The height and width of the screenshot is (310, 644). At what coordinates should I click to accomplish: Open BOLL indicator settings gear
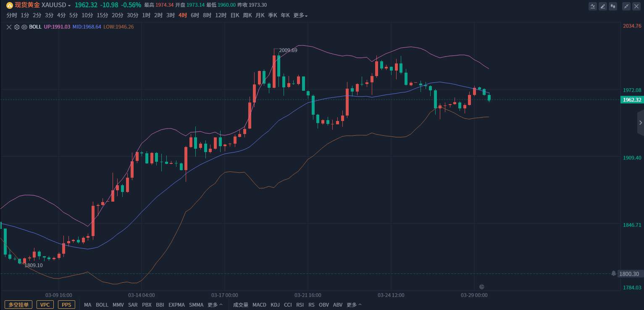point(17,27)
